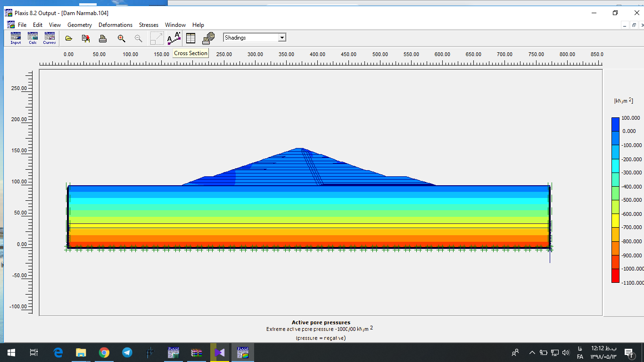Open the Geometry menu

coord(80,25)
